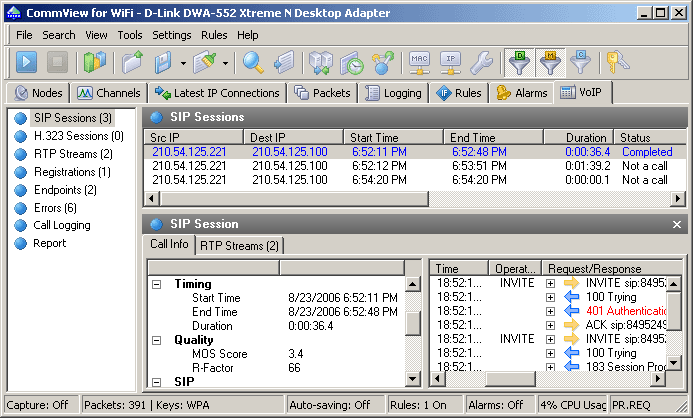This screenshot has height=418, width=693.
Task: Click the scheduler clock toolbar icon
Action: (x=352, y=62)
